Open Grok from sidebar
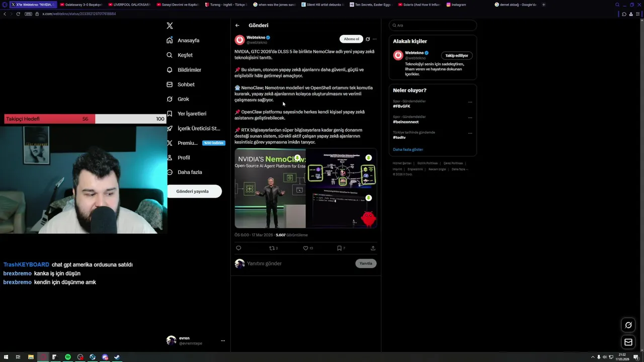The height and width of the screenshot is (362, 644). (178, 99)
